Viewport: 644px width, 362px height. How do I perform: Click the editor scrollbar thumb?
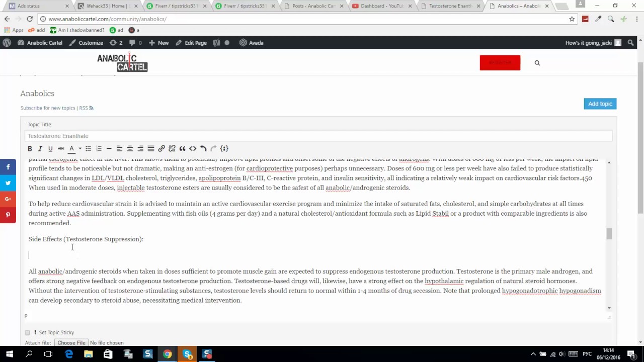coord(609,234)
